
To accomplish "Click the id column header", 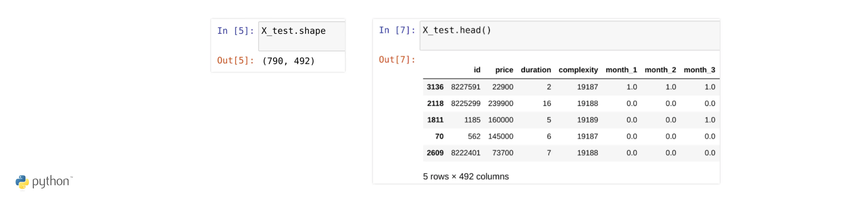I will coord(477,70).
